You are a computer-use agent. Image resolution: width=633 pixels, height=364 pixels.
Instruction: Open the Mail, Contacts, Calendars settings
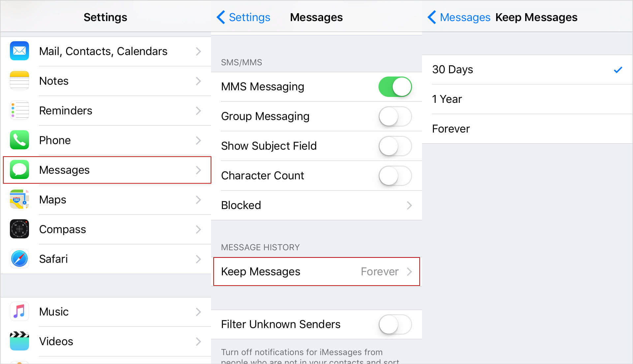(x=104, y=51)
